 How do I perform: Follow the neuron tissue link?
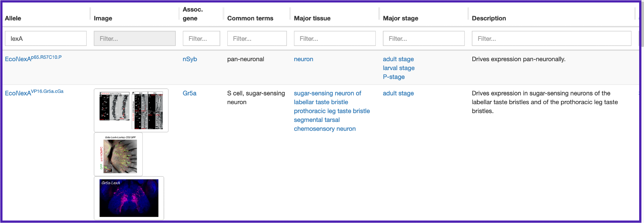coord(303,59)
